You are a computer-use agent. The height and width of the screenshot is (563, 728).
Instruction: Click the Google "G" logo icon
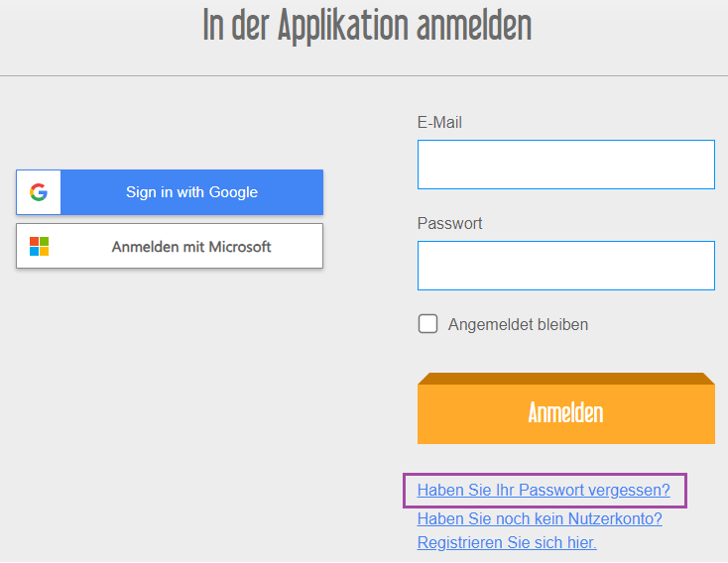click(x=39, y=192)
